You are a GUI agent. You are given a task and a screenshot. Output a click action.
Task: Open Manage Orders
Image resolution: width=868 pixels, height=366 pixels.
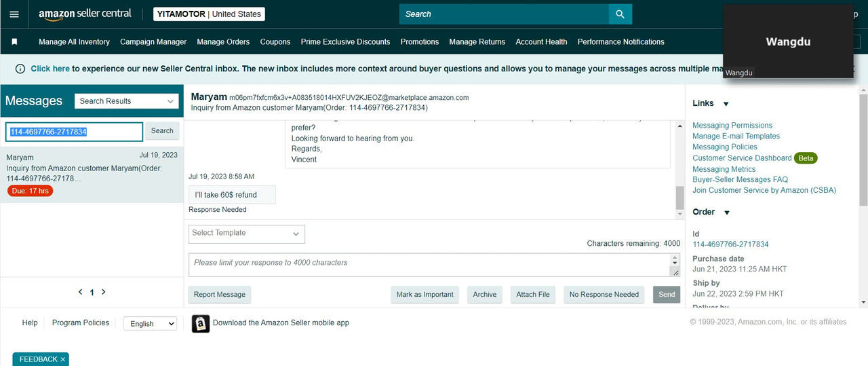pos(223,41)
